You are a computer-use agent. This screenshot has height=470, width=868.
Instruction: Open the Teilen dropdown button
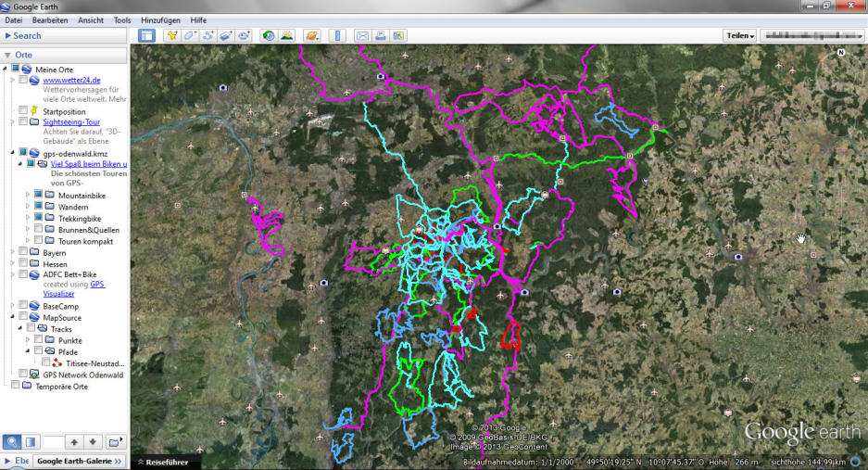tap(739, 36)
